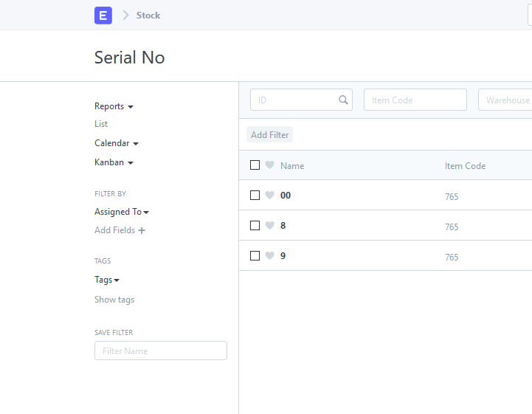Click the breadcrumb chevron arrow before Stock

(125, 15)
